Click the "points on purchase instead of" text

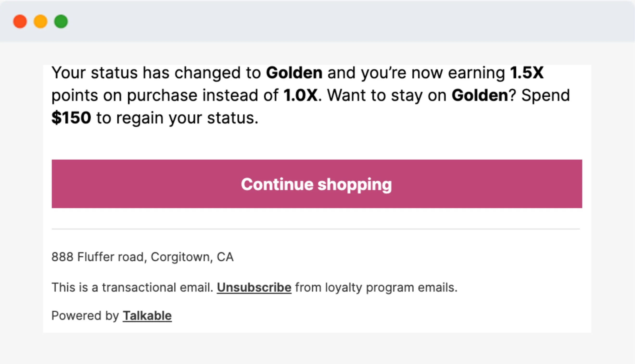[165, 95]
